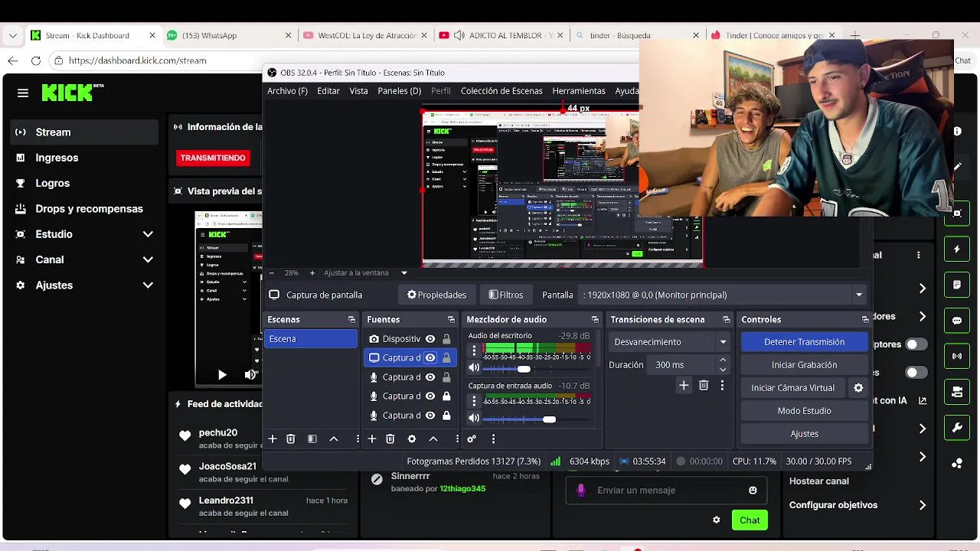Adjust Audio del escritorio volume slider
This screenshot has height=551, width=980.
click(x=524, y=369)
